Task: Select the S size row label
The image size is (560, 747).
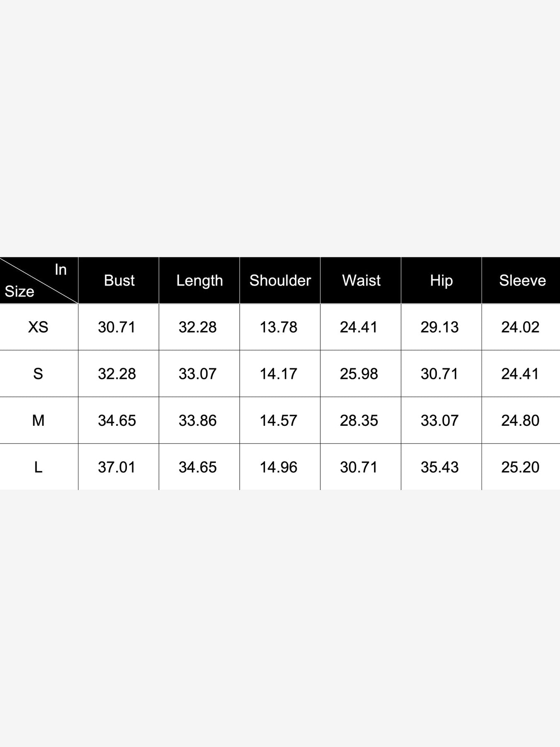Action: (38, 374)
